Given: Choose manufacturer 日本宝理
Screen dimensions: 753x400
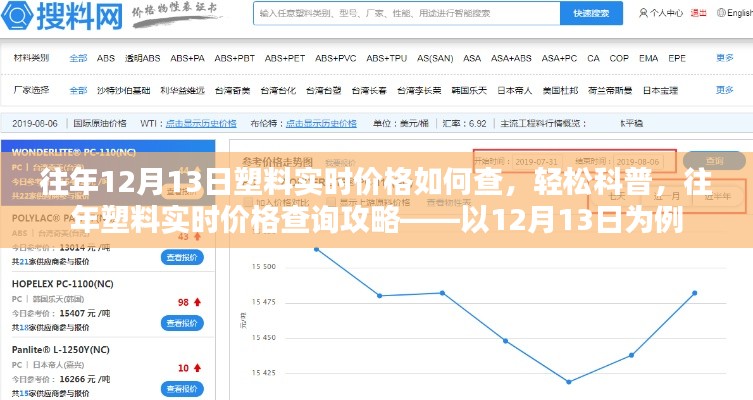Looking at the screenshot, I should click(660, 90).
